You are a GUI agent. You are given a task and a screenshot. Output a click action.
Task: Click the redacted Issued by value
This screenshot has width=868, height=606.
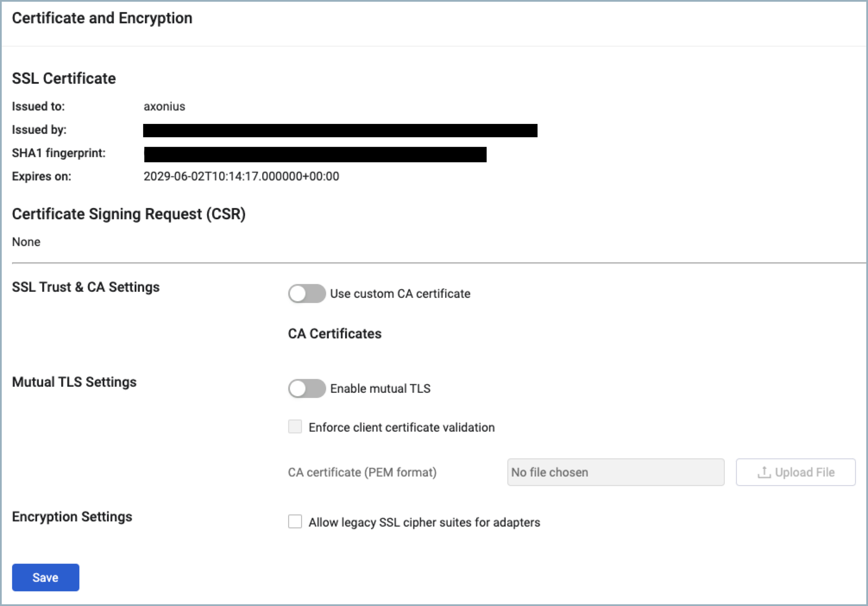click(x=340, y=130)
